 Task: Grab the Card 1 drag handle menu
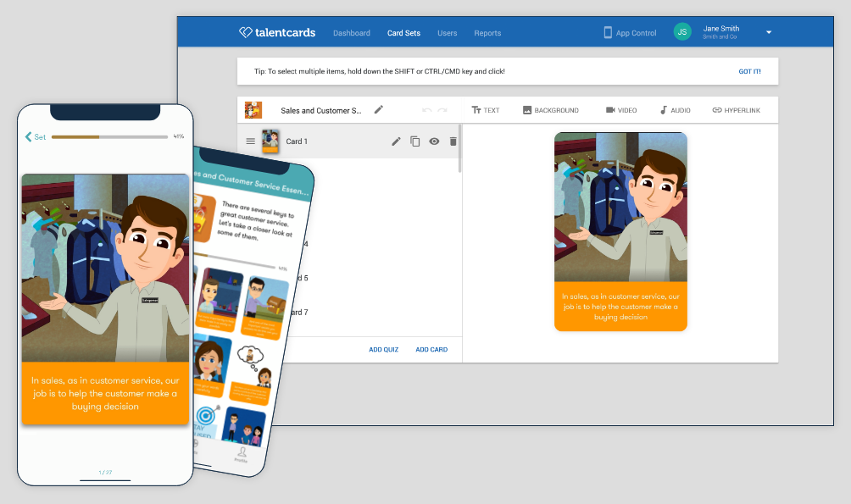[x=250, y=141]
